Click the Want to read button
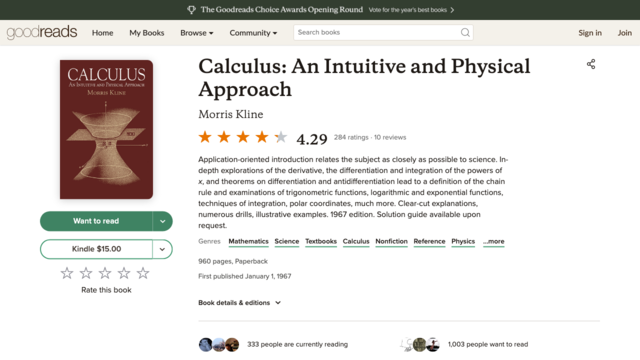Viewport: 640px width, 360px height. pyautogui.click(x=96, y=221)
